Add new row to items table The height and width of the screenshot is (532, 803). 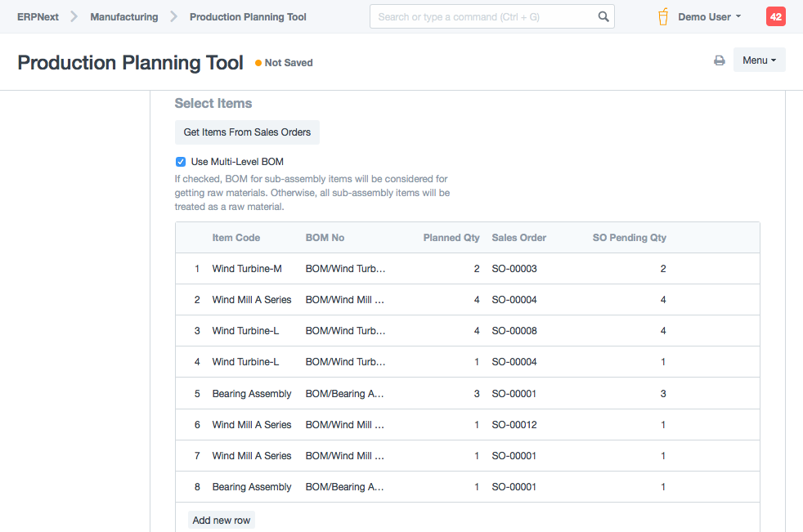[x=222, y=521]
